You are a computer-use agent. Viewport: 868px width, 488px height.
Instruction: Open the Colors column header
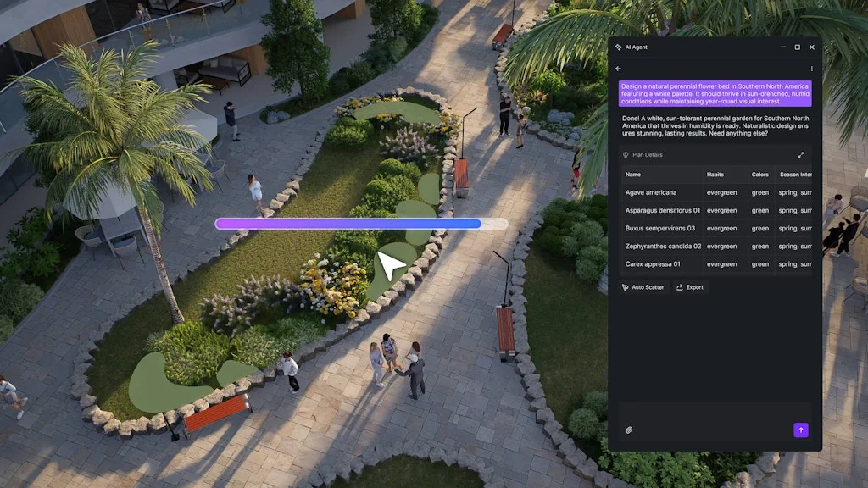click(759, 175)
